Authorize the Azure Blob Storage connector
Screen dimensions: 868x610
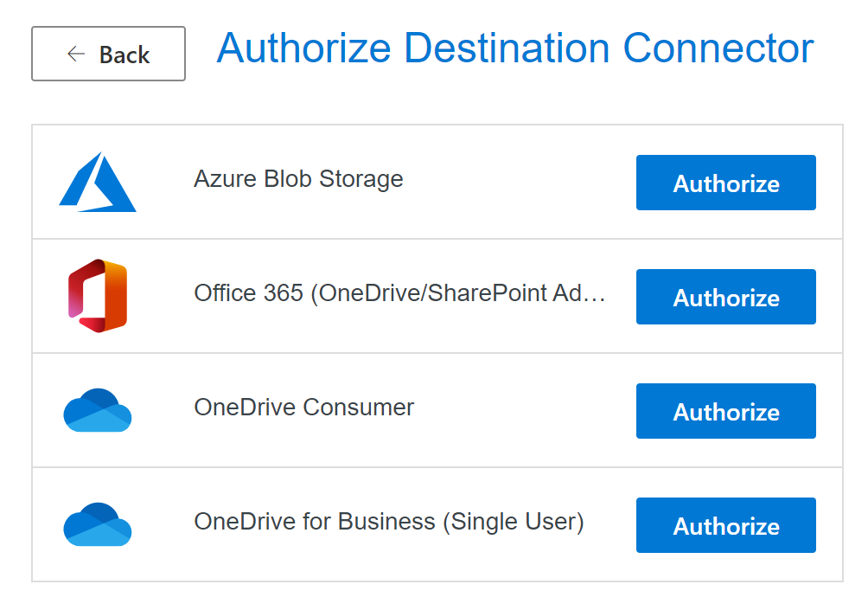(725, 183)
